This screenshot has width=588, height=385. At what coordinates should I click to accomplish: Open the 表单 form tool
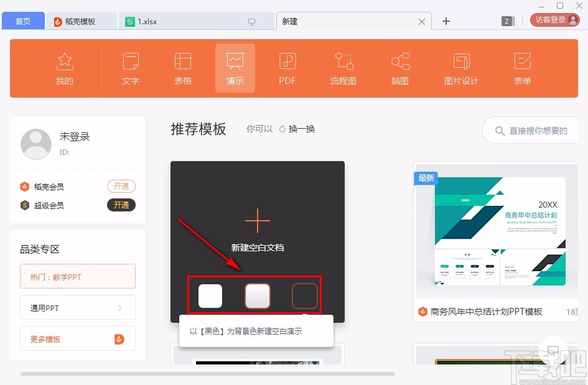521,67
